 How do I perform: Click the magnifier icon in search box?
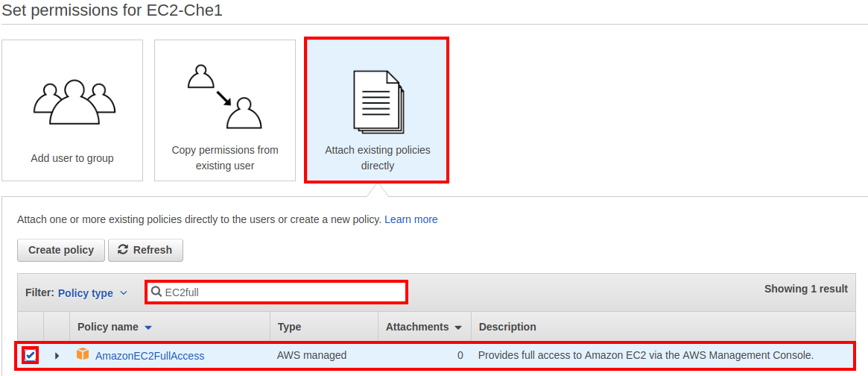tap(156, 292)
